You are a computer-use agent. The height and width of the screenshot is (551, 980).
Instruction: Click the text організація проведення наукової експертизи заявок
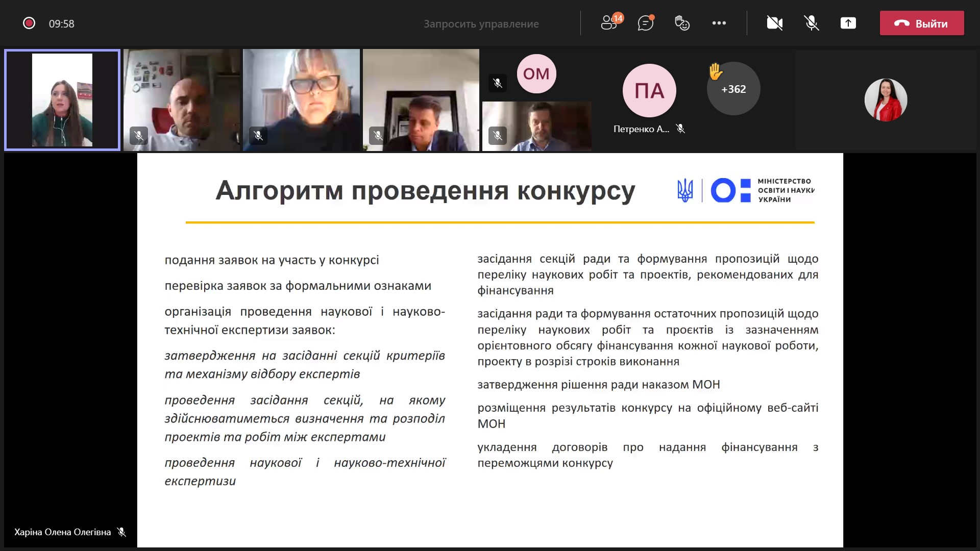[305, 321]
